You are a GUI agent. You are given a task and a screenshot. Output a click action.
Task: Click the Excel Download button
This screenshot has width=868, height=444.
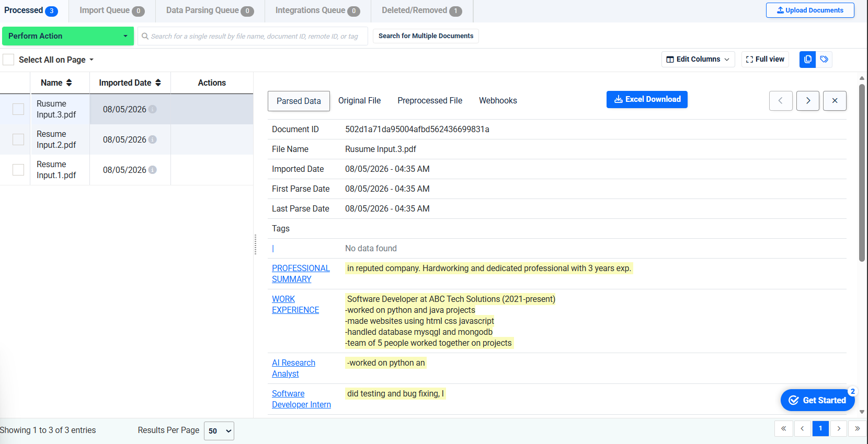(647, 99)
